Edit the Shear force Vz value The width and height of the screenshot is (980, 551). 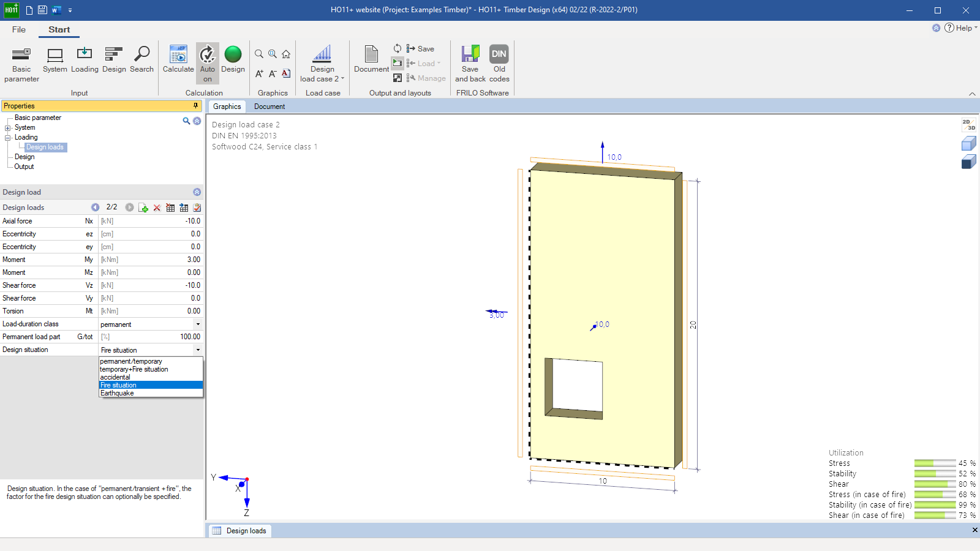click(151, 285)
